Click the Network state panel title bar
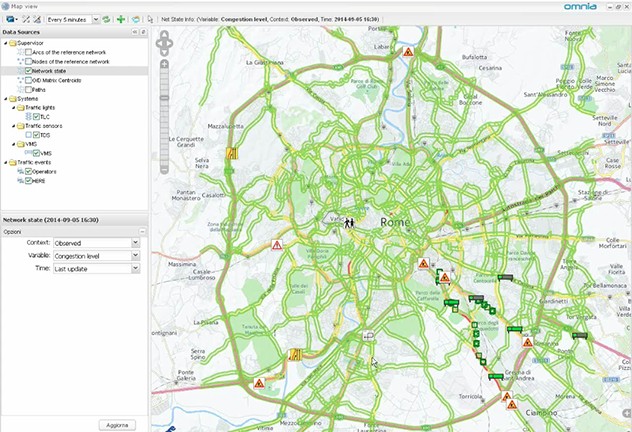This screenshot has height=432, width=632. coord(74,220)
